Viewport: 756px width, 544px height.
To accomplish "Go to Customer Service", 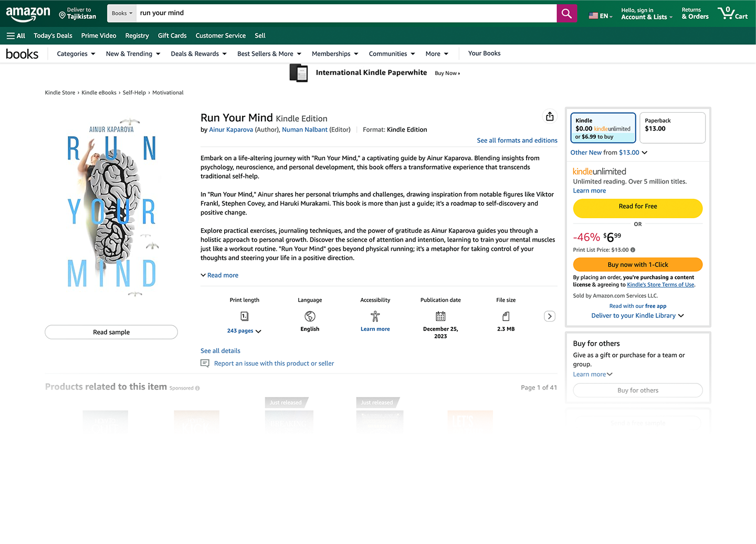I will tap(220, 36).
